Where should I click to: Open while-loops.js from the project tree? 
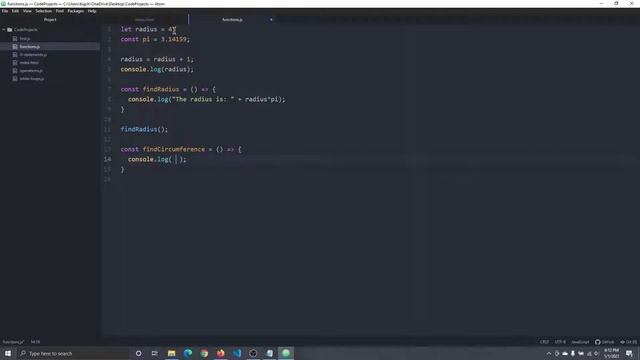click(x=32, y=78)
